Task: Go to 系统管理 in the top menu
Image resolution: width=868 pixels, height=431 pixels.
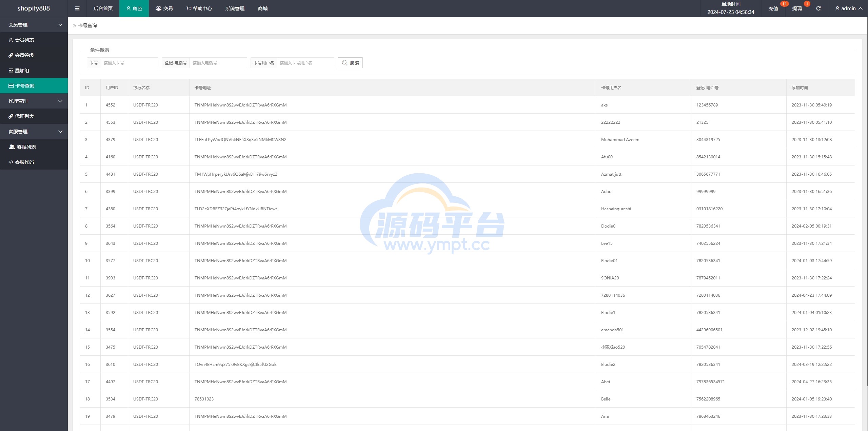Action: pos(235,8)
